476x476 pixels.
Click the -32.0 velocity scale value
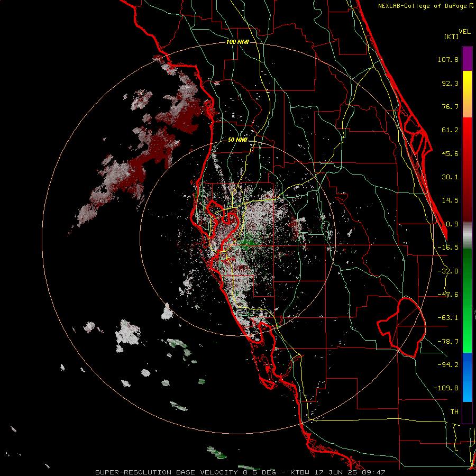448,271
